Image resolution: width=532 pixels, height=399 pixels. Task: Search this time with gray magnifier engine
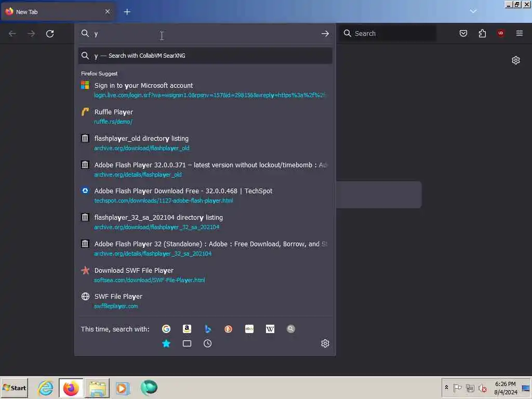pos(291,329)
